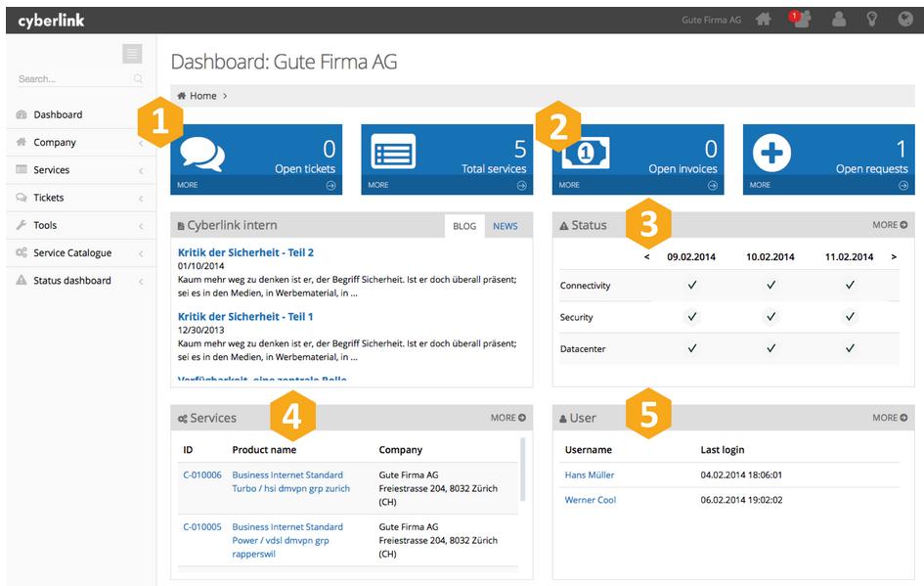This screenshot has width=924, height=586.
Task: Click MORE arrow on Total services tile
Action: pos(521,185)
